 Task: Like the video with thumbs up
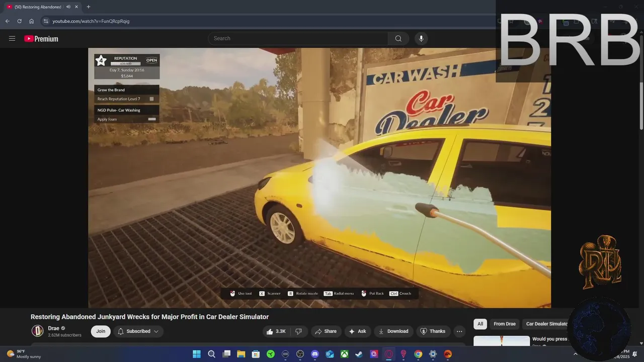pos(276,331)
